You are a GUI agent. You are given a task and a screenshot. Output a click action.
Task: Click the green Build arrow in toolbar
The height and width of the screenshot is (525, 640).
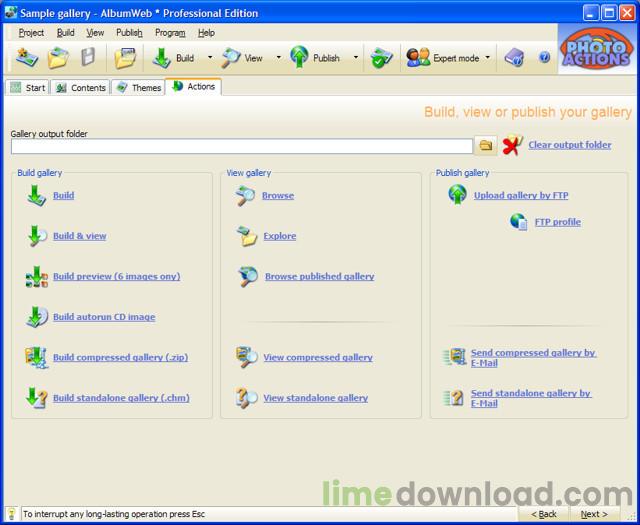click(162, 58)
